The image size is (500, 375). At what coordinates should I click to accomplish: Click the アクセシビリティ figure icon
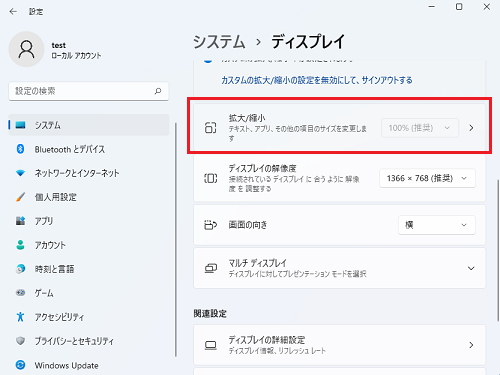coord(20,317)
